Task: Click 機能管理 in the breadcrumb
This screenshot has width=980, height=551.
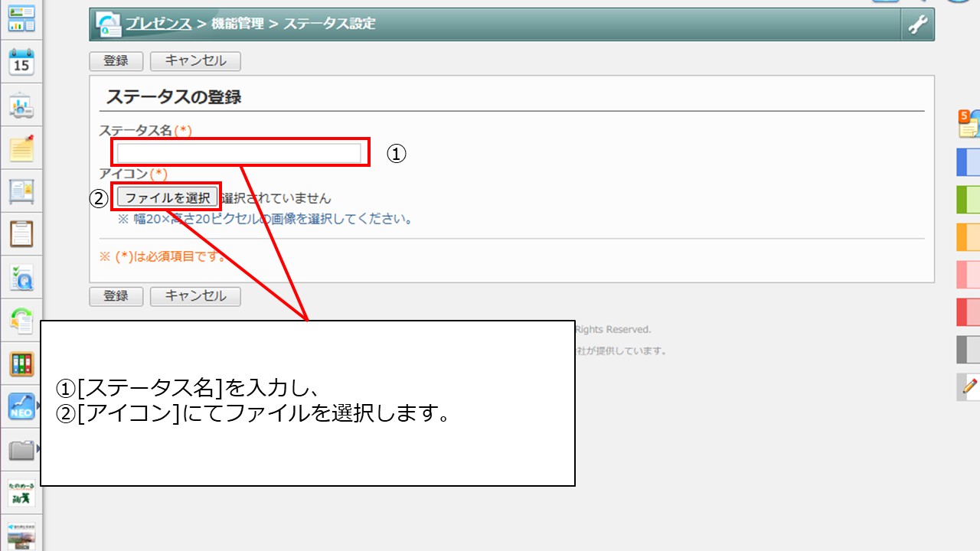Action: pyautogui.click(x=237, y=24)
